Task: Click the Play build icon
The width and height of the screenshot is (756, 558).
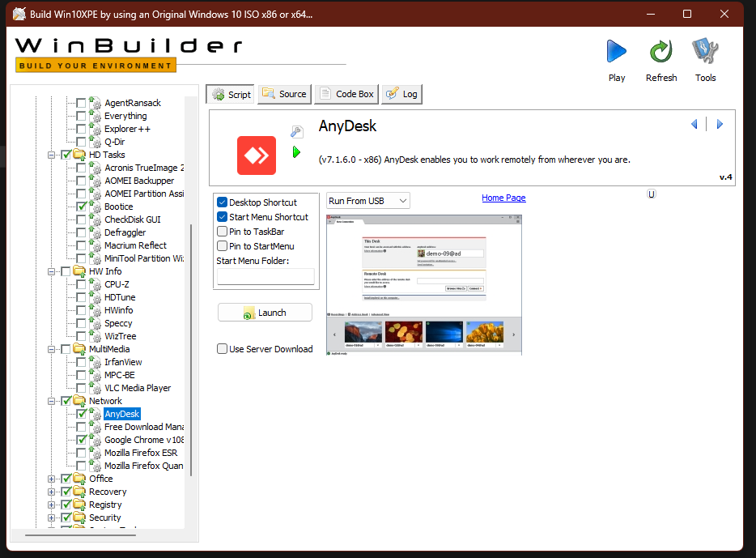Action: (x=616, y=52)
